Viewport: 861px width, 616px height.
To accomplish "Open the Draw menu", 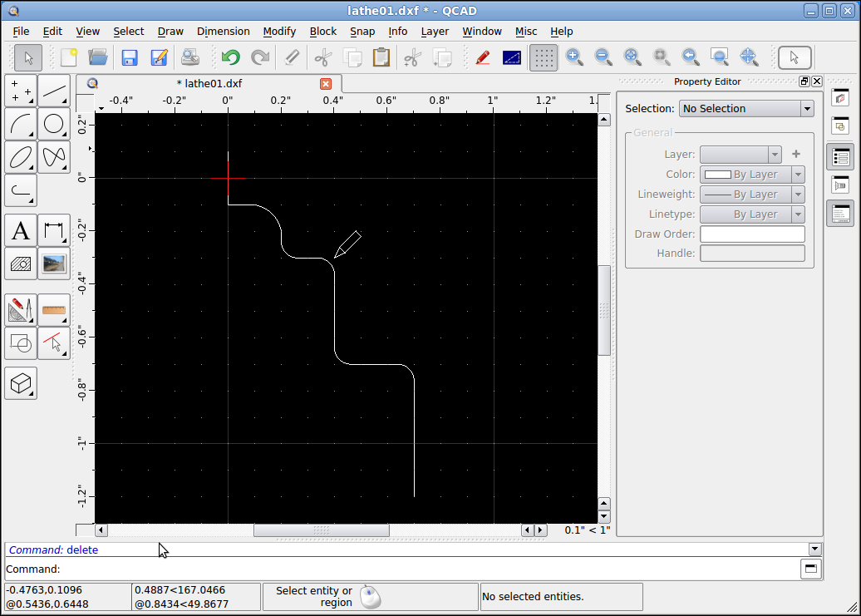I will click(170, 32).
